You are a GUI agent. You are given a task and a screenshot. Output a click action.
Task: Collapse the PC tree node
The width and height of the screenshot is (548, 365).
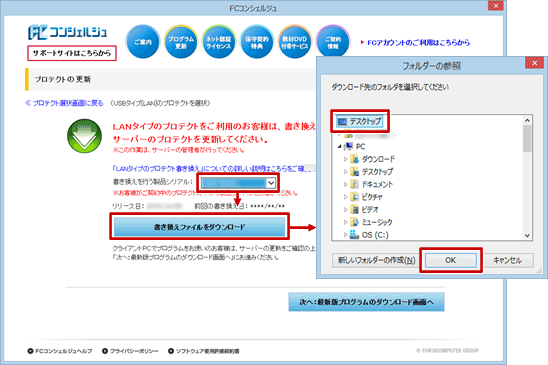click(339, 146)
